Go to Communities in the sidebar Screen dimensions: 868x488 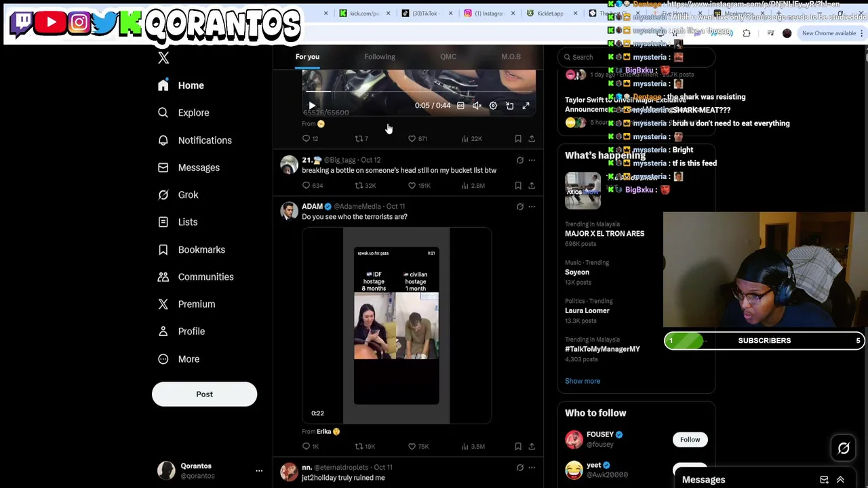pos(195,277)
